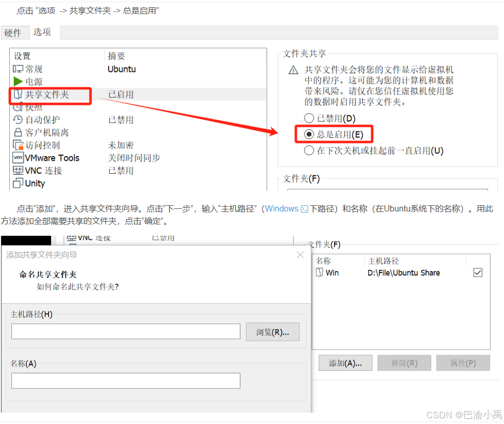Switch to the 选项 tab
The height and width of the screenshot is (424, 504).
(42, 32)
